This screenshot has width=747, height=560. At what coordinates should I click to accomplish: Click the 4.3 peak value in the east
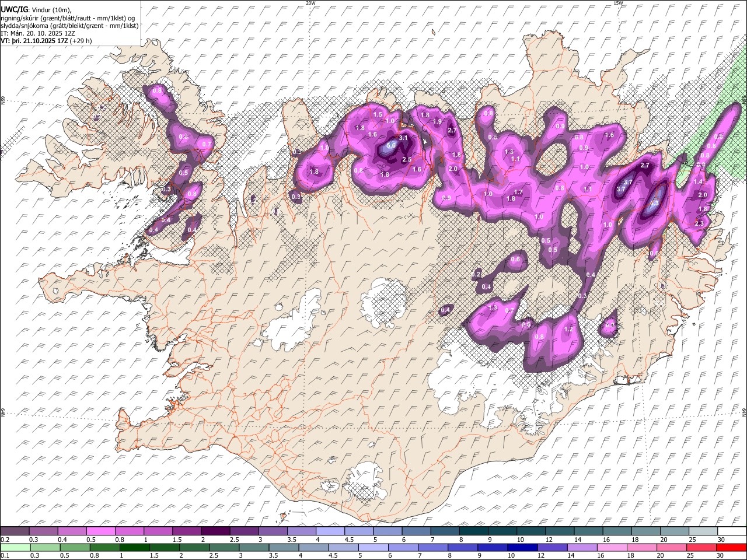pyautogui.click(x=654, y=204)
